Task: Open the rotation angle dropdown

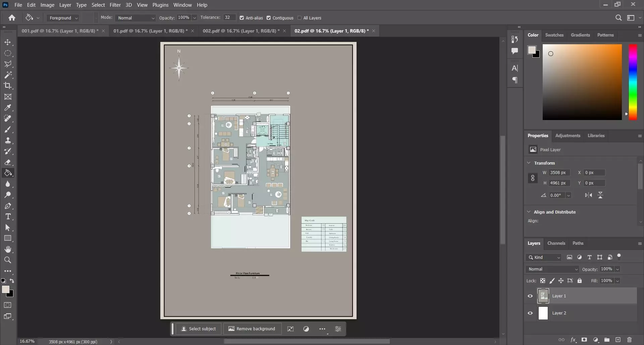Action: pyautogui.click(x=569, y=195)
